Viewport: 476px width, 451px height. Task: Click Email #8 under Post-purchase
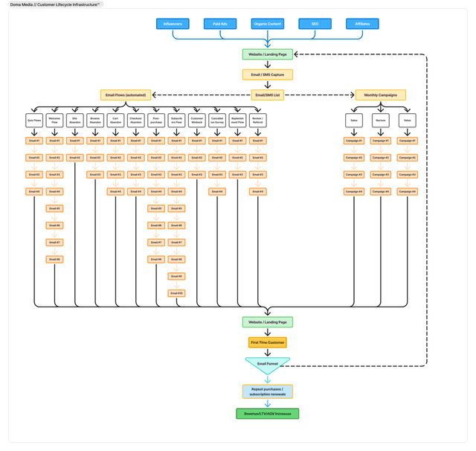point(156,260)
